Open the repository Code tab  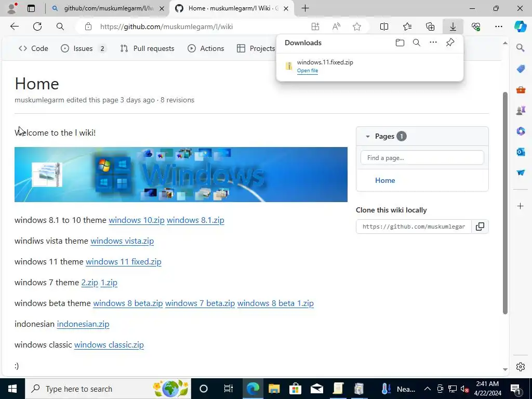(x=33, y=48)
